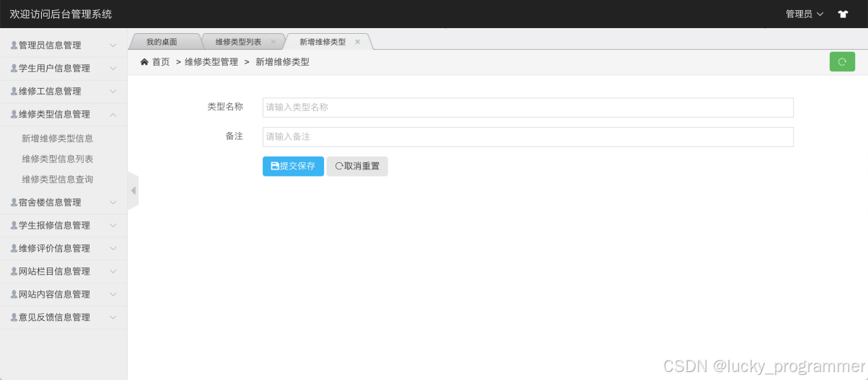The width and height of the screenshot is (868, 380).
Task: Click user icon beside 学生用户信息管理
Action: click(14, 68)
